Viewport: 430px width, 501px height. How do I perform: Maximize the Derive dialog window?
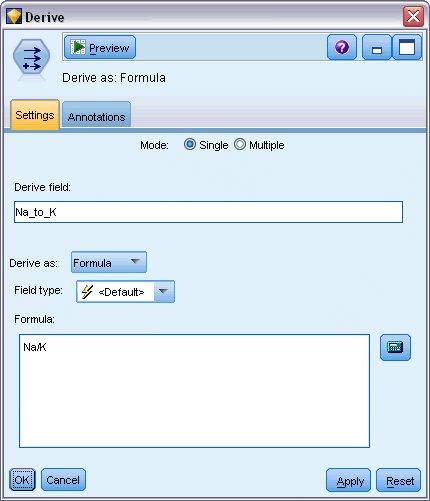click(407, 47)
